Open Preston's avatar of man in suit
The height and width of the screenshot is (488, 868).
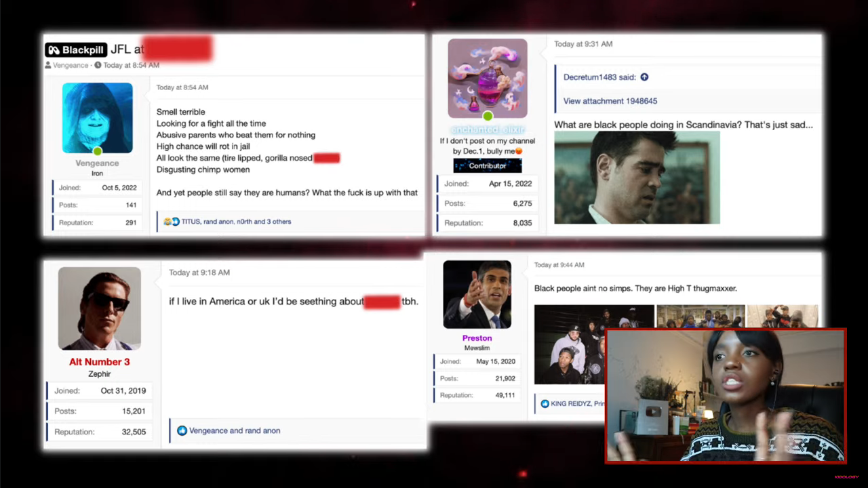[477, 295]
